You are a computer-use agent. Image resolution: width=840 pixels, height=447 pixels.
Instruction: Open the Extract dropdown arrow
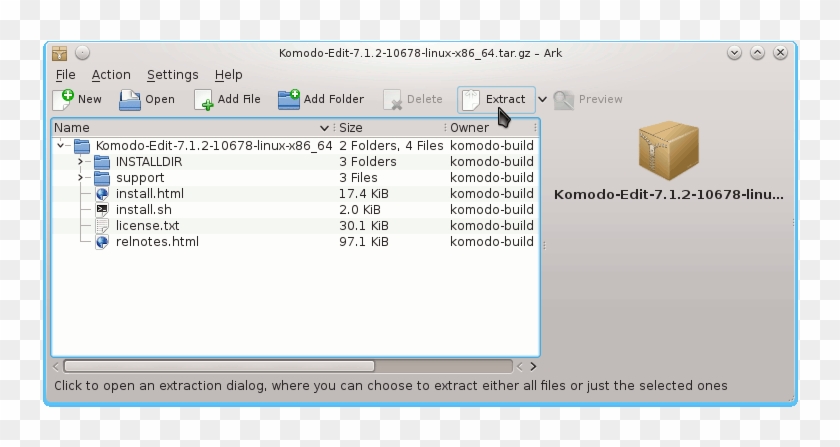point(542,100)
